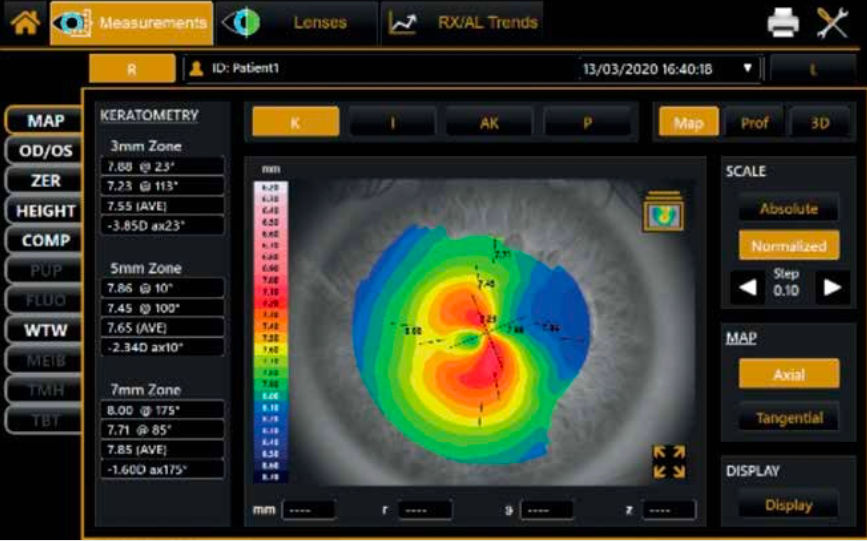This screenshot has width=867, height=541.
Task: Click the r value field below map
Action: click(x=425, y=509)
